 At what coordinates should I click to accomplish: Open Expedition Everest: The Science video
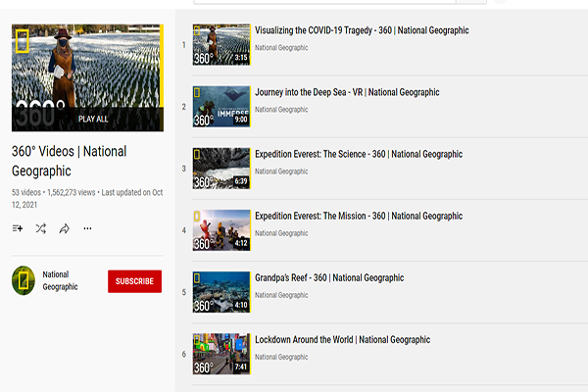tap(359, 154)
